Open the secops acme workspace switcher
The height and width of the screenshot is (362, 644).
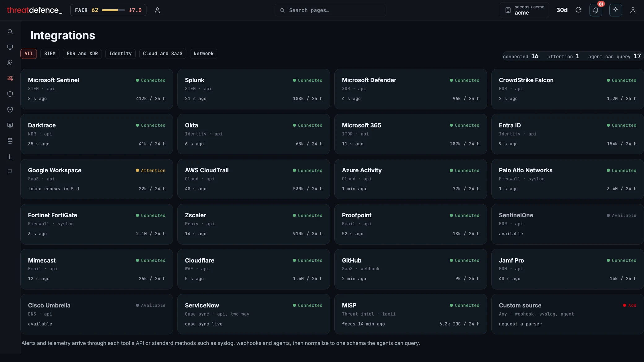pos(524,10)
